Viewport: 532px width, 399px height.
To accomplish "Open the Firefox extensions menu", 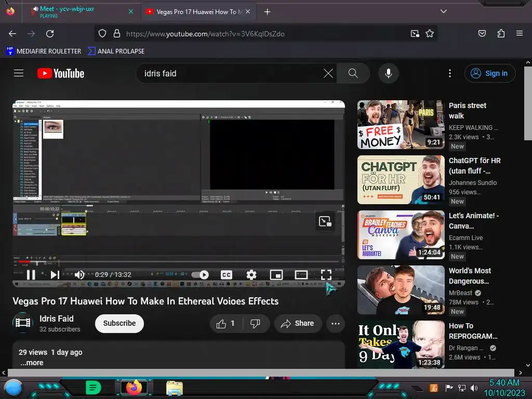I will coord(501,33).
